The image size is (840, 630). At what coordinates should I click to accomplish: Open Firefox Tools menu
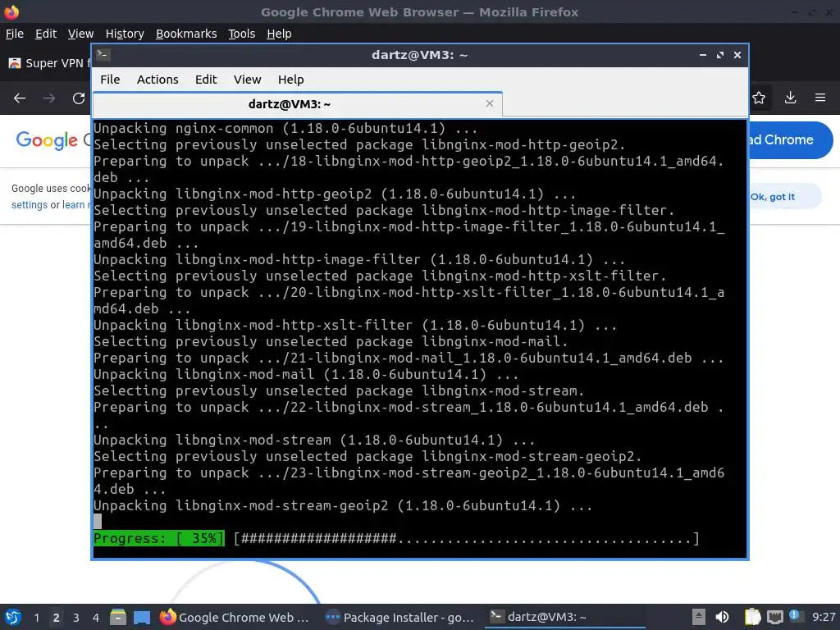coord(242,34)
